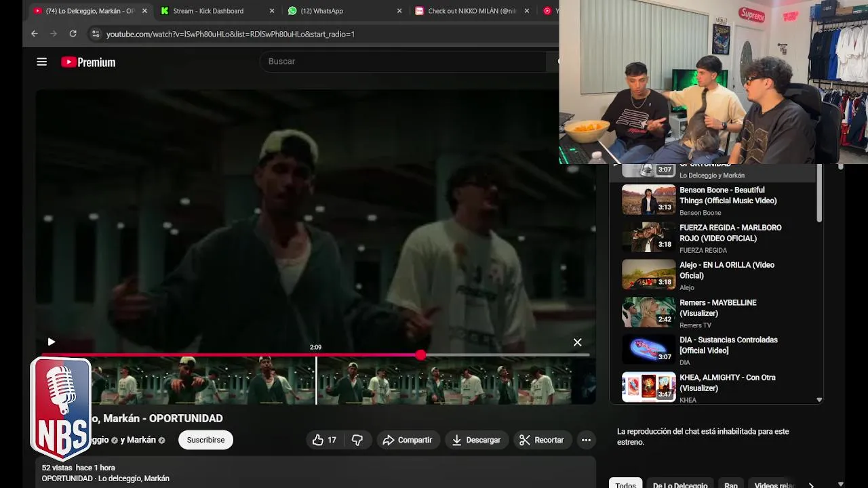Select the De Lo Delceggio filter chip
This screenshot has height=488, width=868.
[x=680, y=484]
